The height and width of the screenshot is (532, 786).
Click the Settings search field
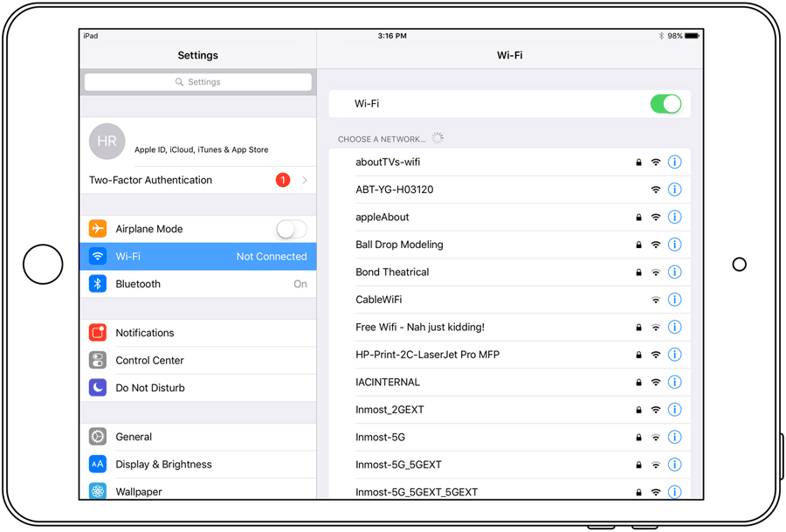tap(198, 82)
